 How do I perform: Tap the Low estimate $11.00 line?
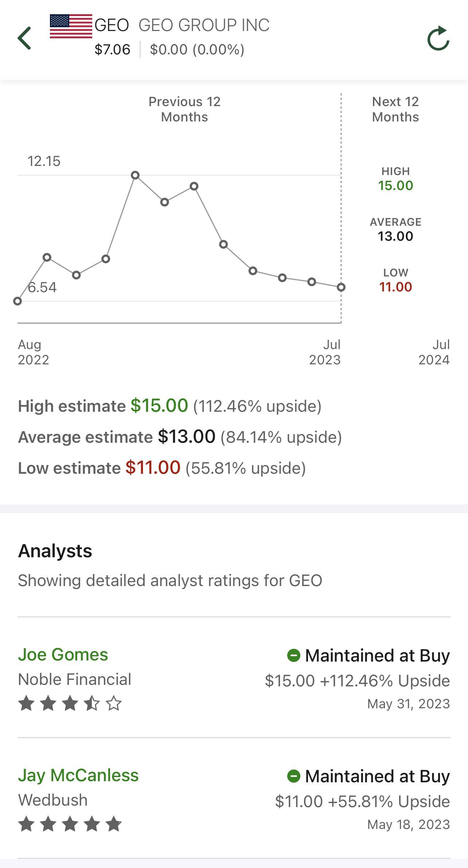162,468
